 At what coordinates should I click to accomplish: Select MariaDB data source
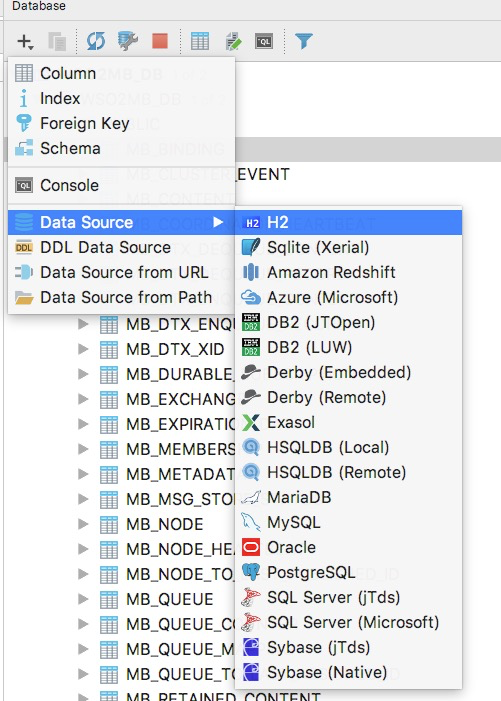tap(348, 498)
